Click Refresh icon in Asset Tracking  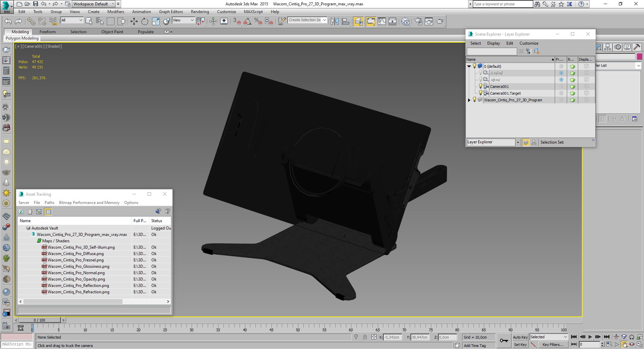(x=21, y=212)
